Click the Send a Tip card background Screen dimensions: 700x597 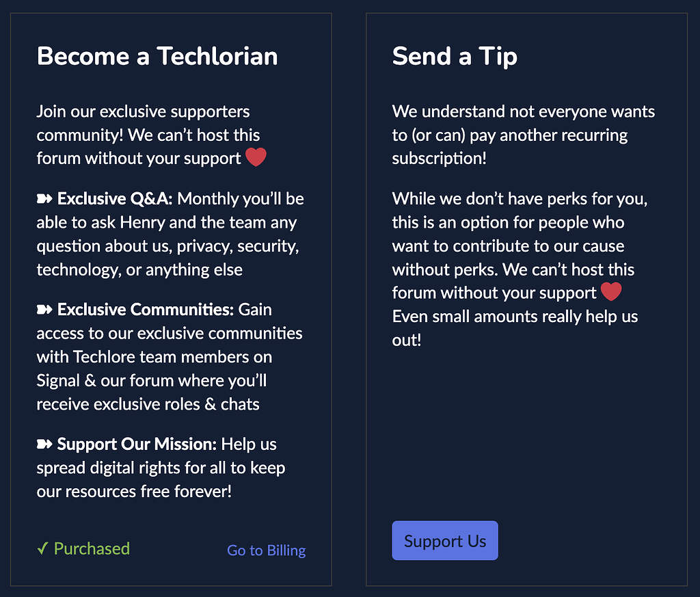[525, 445]
